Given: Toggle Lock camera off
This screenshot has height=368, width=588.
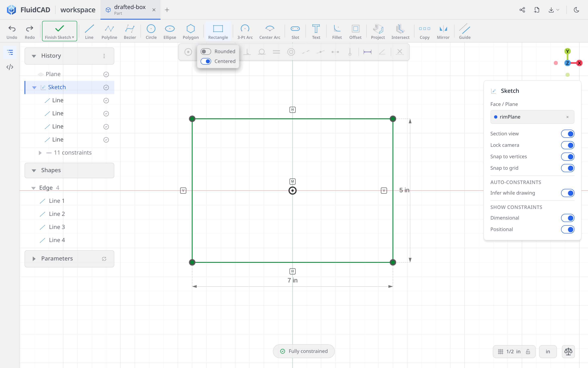Looking at the screenshot, I should coord(568,145).
